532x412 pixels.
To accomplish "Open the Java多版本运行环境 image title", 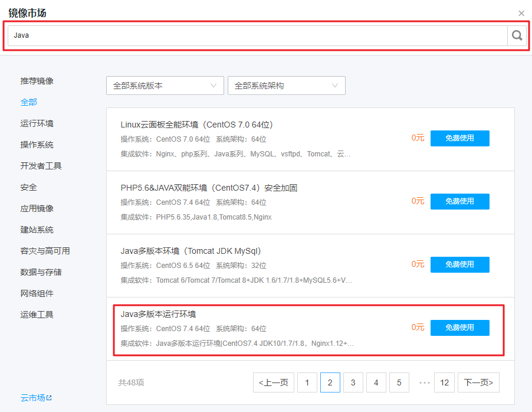I will tap(158, 314).
